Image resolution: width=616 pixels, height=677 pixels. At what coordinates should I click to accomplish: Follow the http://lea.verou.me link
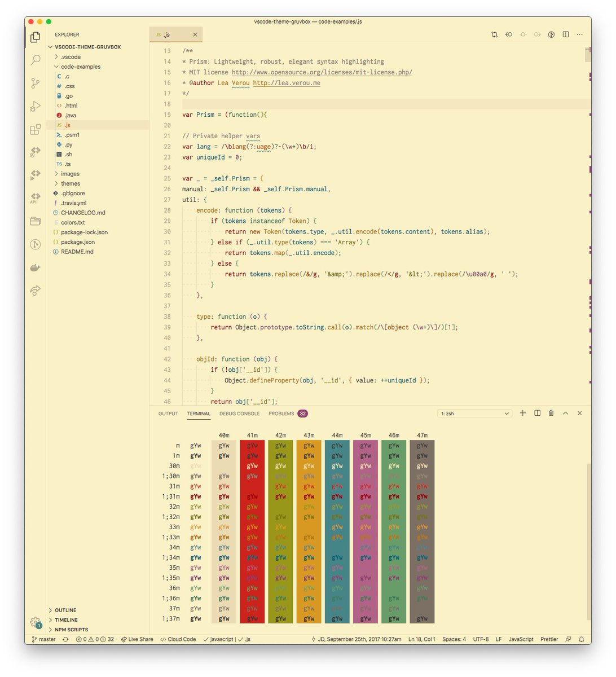[287, 83]
